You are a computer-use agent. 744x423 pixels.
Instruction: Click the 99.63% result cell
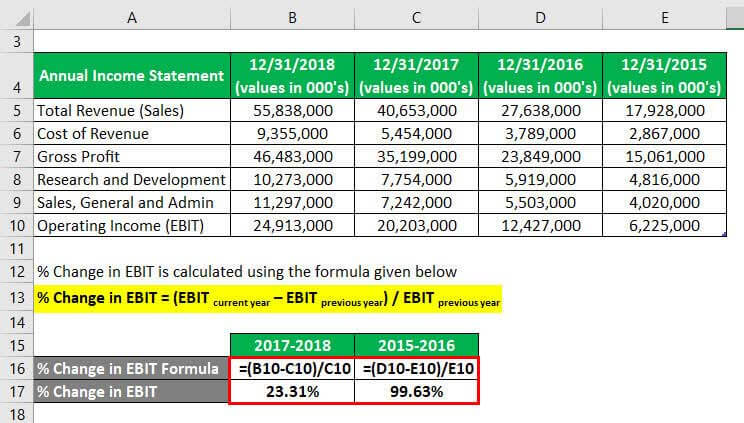coord(416,392)
